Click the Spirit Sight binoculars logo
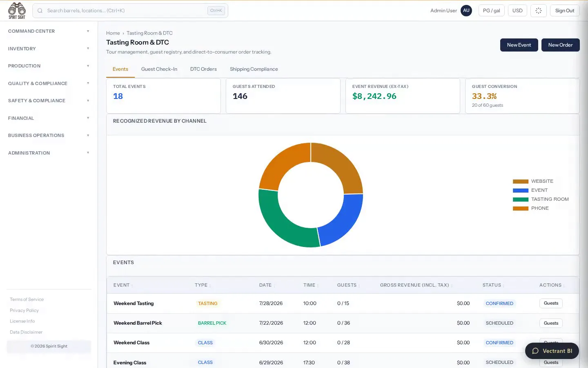The width and height of the screenshot is (588, 368). [17, 11]
